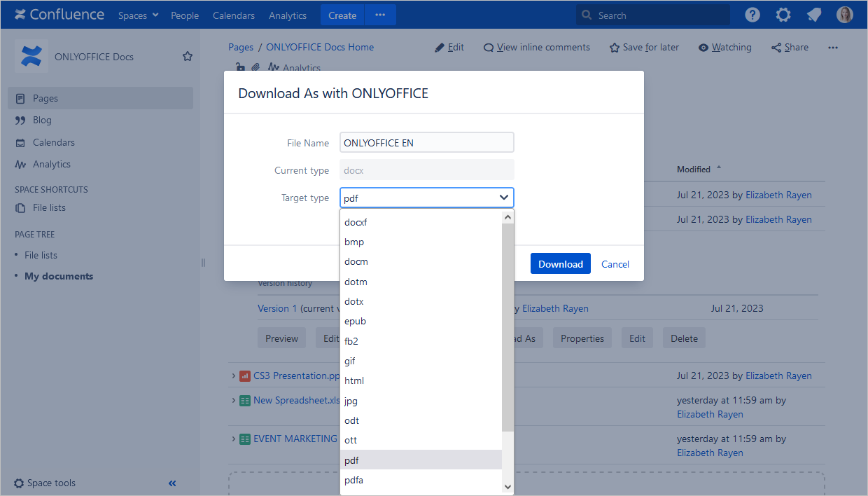The width and height of the screenshot is (868, 496).
Task: Click the search magnifier icon
Action: point(585,14)
